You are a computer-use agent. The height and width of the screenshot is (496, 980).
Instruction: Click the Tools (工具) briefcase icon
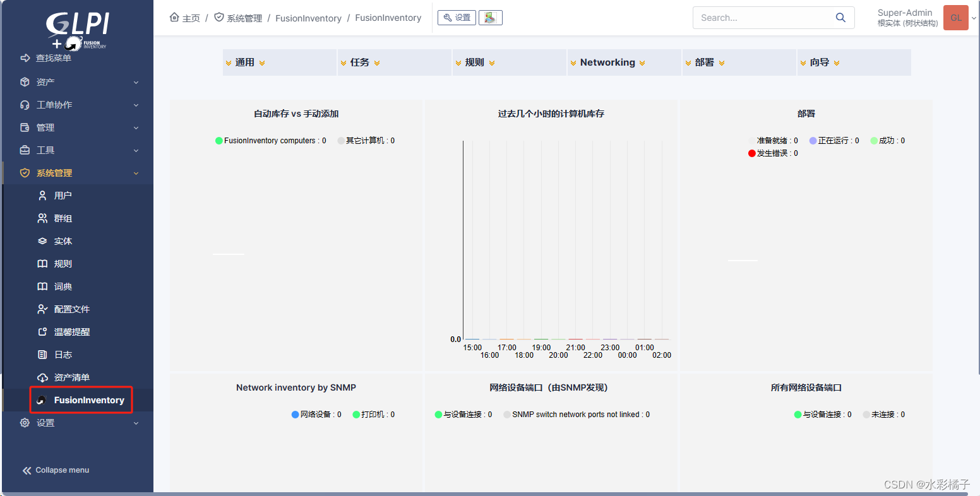tap(25, 150)
